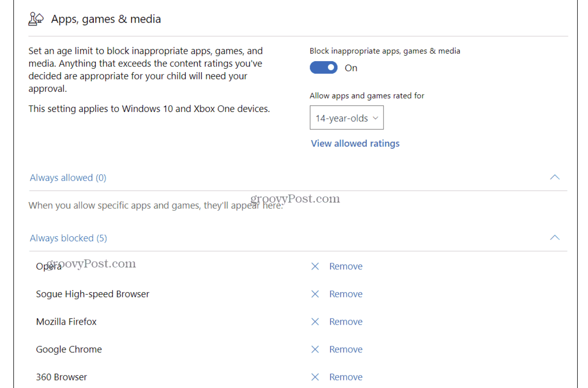
Task: Open the View allowed ratings link
Action: [355, 144]
